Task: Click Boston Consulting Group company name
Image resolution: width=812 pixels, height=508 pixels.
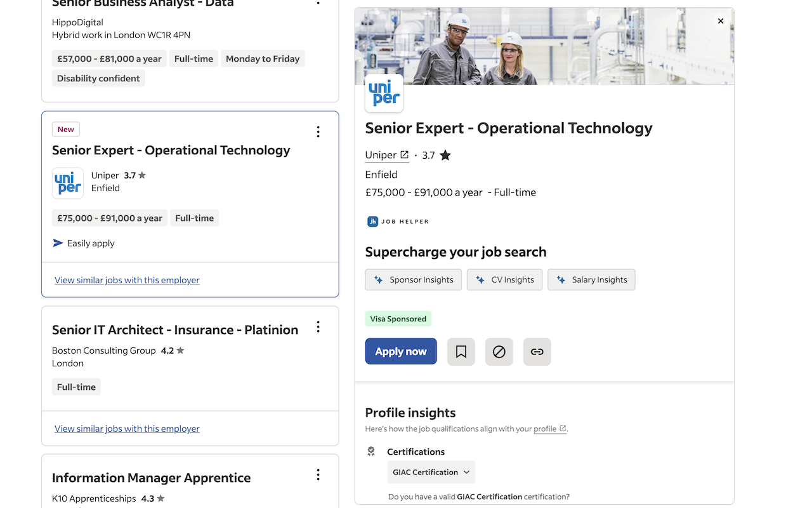Action: (x=104, y=351)
